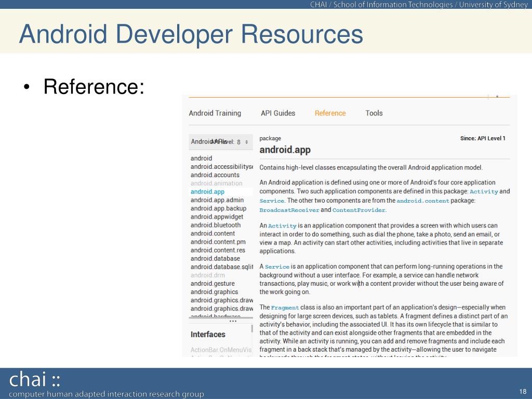
Task: Open android.bluetooth package
Action: pyautogui.click(x=216, y=225)
